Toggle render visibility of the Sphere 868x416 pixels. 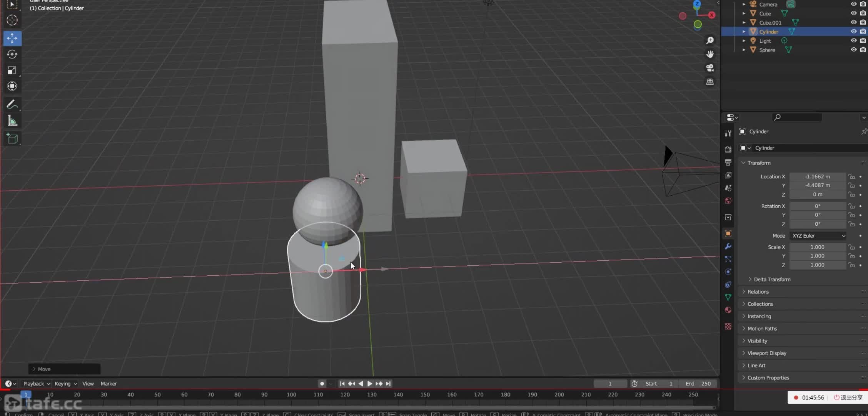pos(863,50)
